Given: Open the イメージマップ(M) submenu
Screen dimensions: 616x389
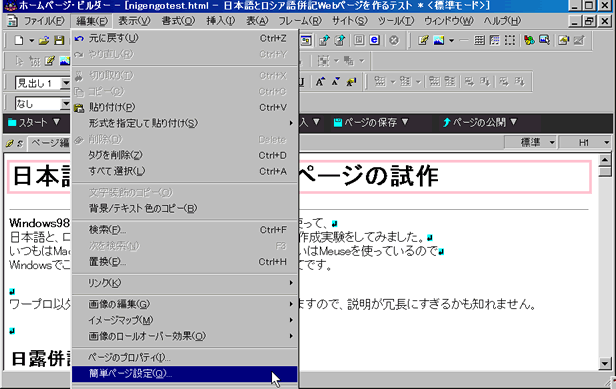Looking at the screenshot, I should [185, 320].
